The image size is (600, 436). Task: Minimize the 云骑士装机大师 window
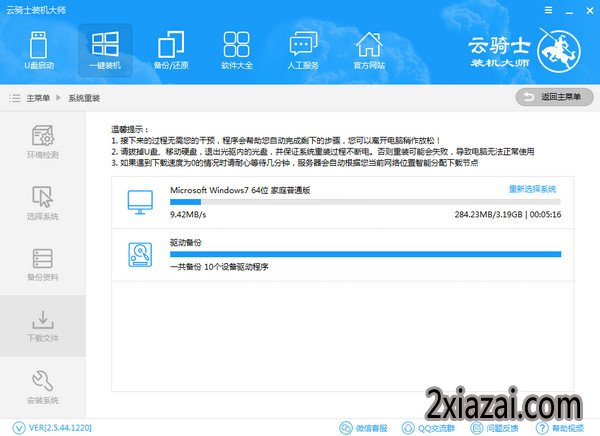point(569,11)
